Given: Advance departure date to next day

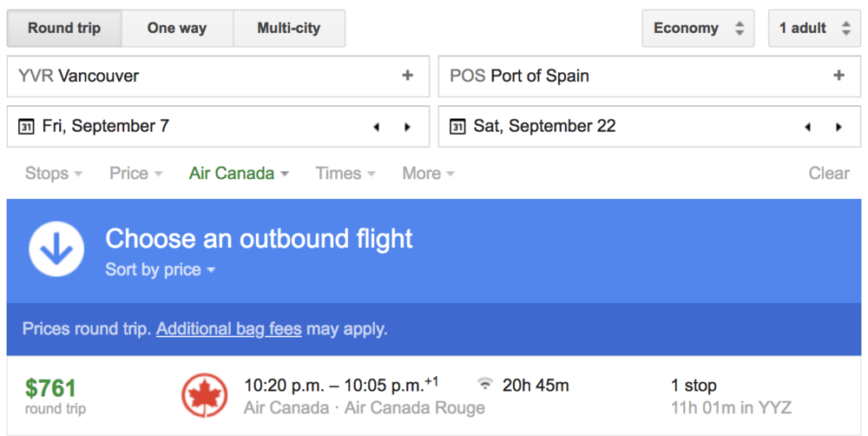Looking at the screenshot, I should (x=407, y=127).
